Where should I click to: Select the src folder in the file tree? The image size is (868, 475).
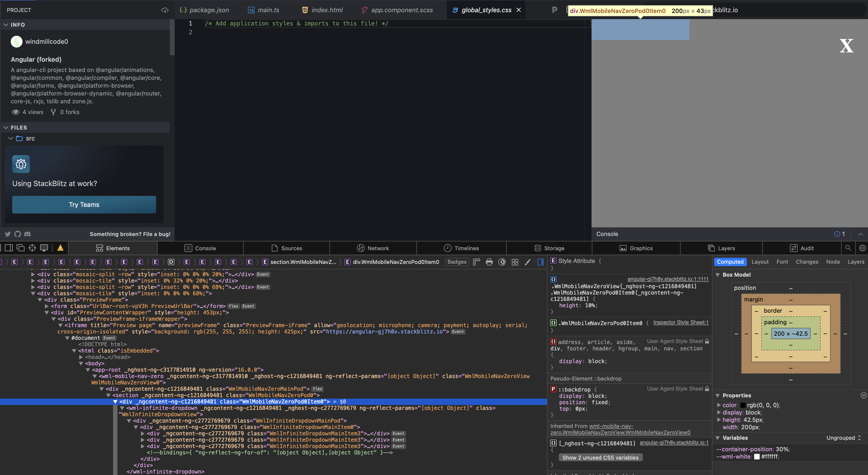30,138
